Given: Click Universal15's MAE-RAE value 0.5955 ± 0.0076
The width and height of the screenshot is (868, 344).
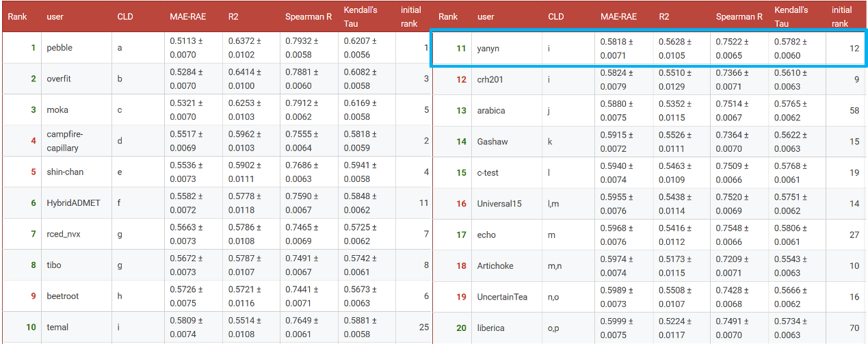Looking at the screenshot, I should (x=617, y=204).
